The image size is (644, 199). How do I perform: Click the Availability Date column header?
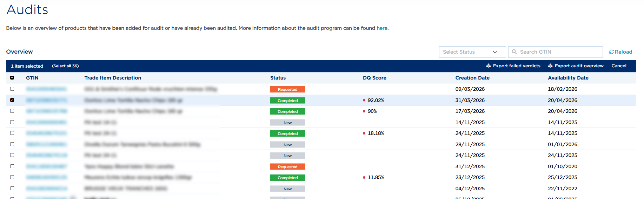(x=568, y=78)
